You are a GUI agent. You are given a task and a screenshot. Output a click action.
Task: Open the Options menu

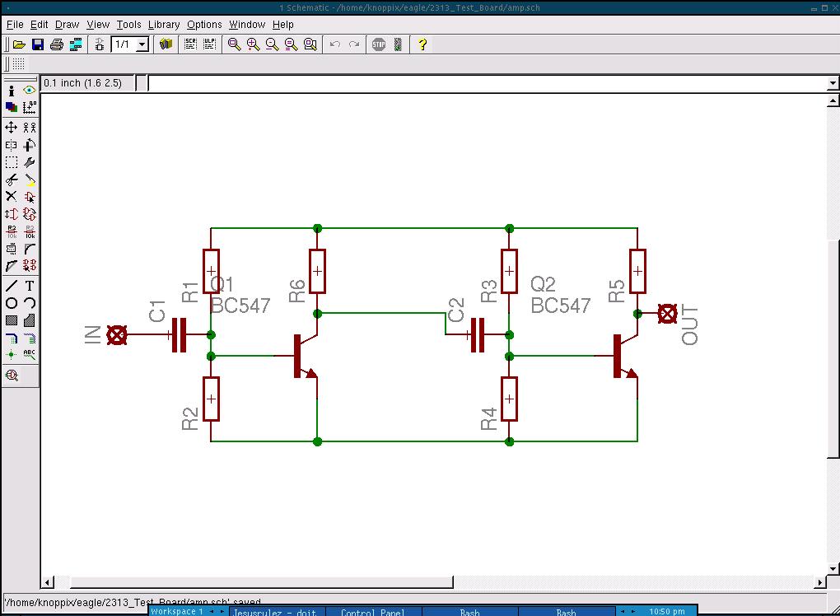click(x=204, y=25)
